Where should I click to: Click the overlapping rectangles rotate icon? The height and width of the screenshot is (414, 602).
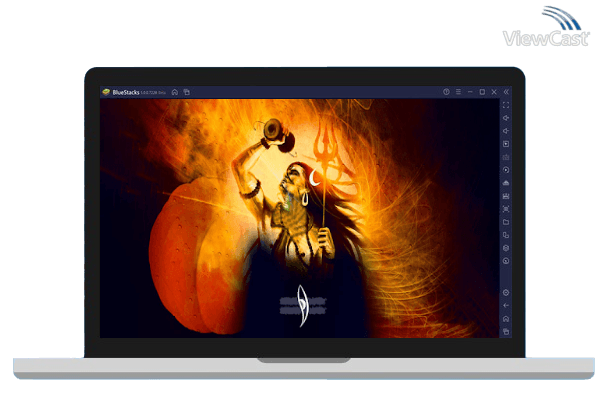(x=506, y=235)
